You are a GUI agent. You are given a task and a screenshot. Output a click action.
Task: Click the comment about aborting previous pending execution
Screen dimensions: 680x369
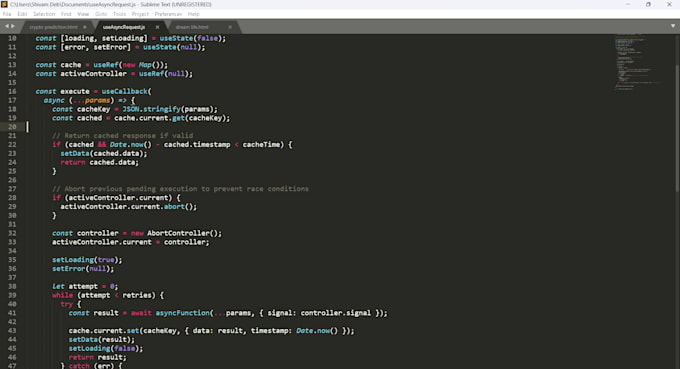coord(180,189)
